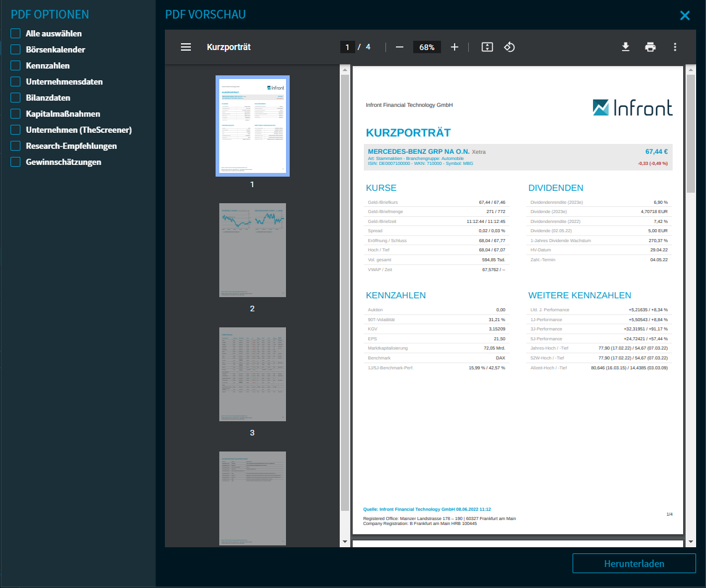This screenshot has height=588, width=706.
Task: Select the Gewinnschätzungen checkbox
Action: tap(15, 162)
